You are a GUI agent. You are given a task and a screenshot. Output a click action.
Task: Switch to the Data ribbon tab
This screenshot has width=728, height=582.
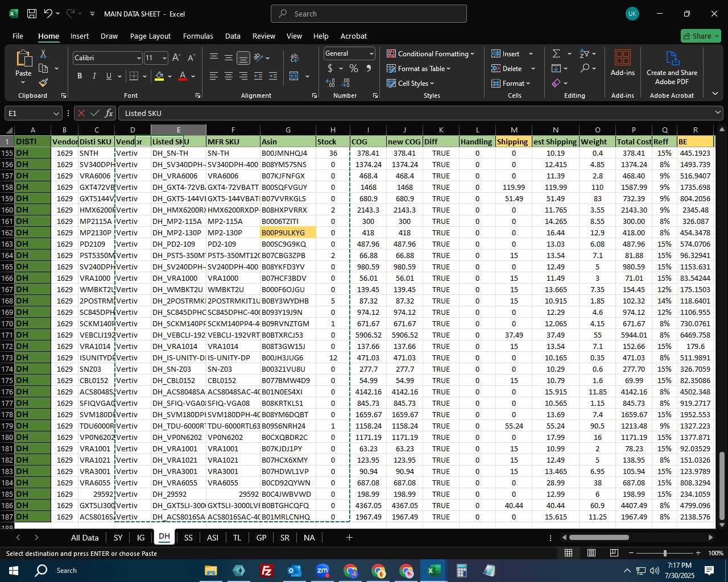point(233,36)
